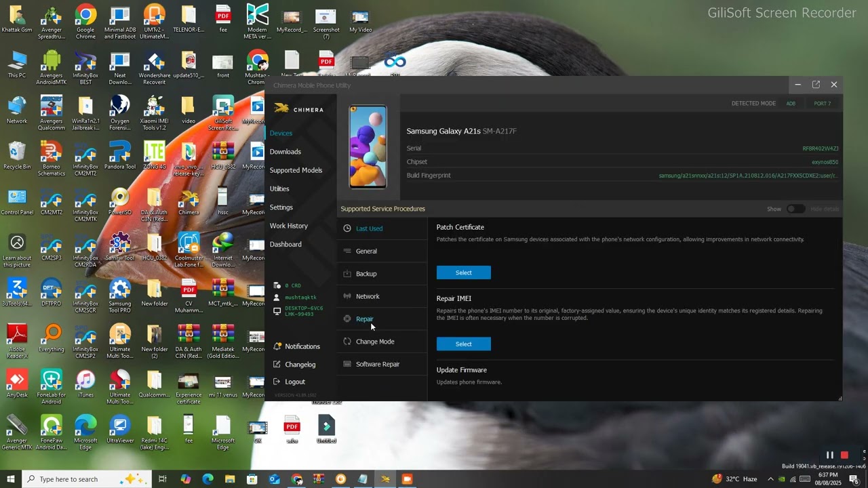The image size is (868, 488).
Task: Open the Windows notification center
Action: tap(854, 479)
